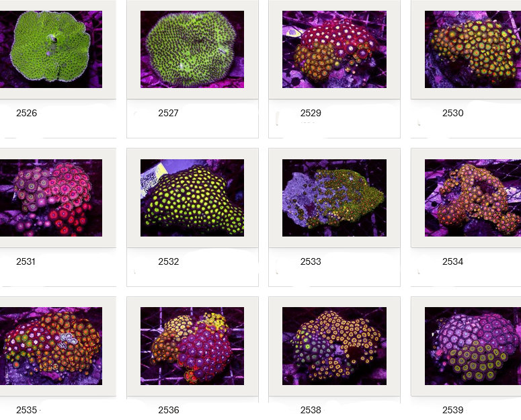
Task: Open the coral photo numbered 2539
Action: [x=473, y=346]
